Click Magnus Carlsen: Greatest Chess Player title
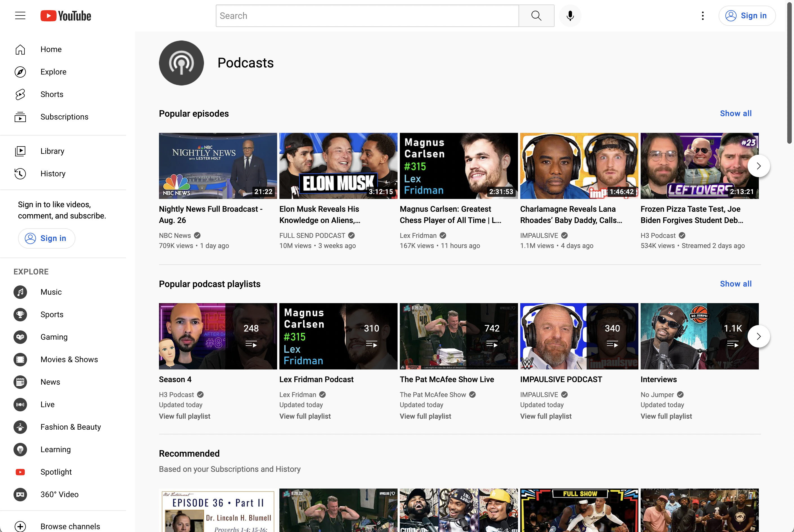794x532 pixels. (450, 215)
